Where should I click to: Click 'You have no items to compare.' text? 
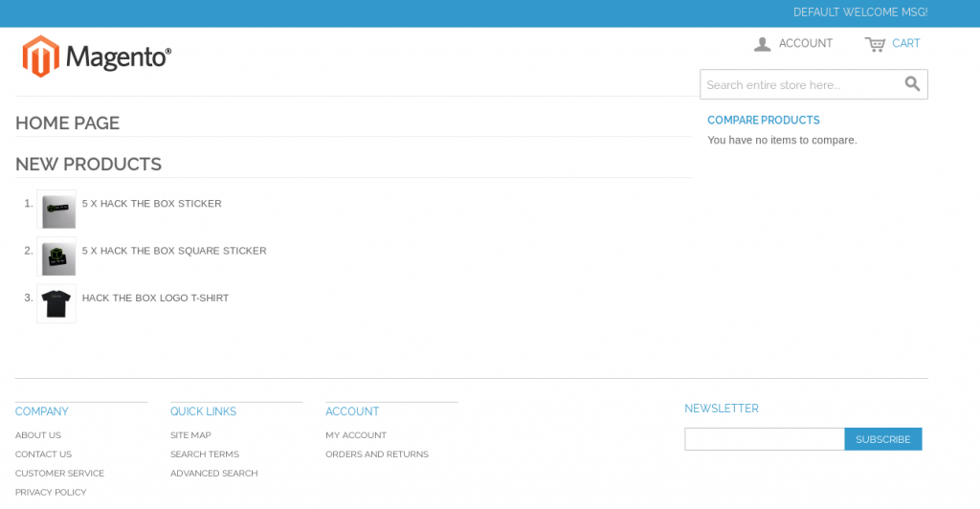pyautogui.click(x=782, y=140)
